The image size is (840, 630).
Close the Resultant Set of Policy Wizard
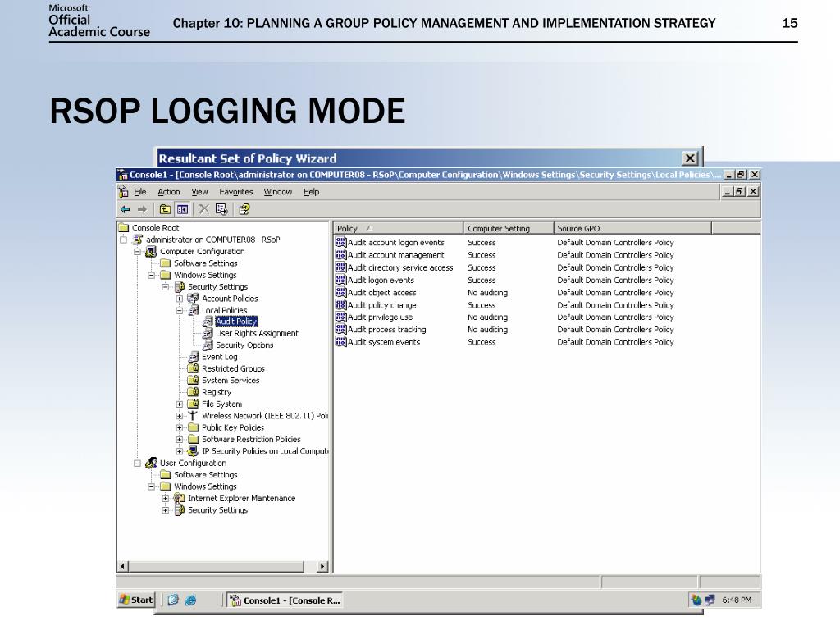point(690,158)
